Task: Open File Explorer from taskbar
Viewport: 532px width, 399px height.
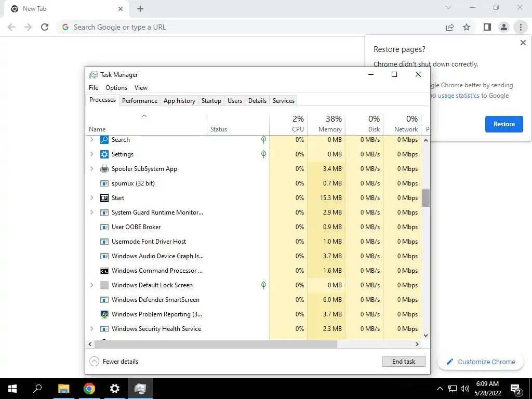Action: click(63, 389)
